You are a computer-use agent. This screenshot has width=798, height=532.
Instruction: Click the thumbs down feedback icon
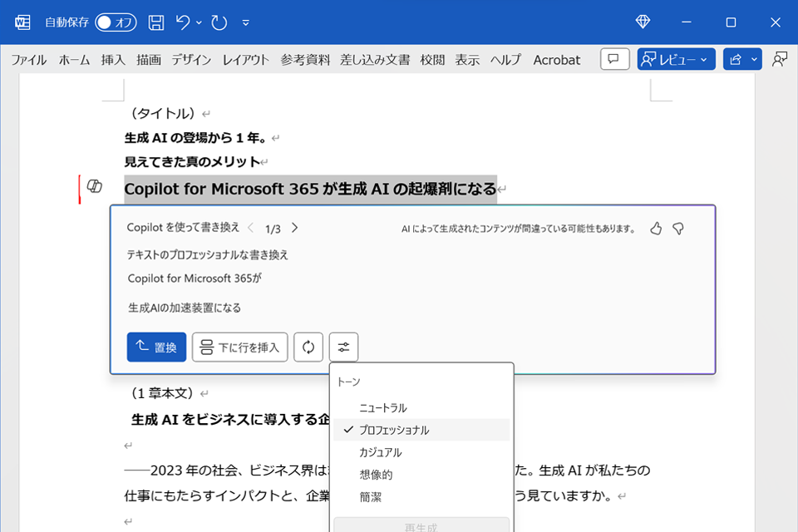click(x=678, y=229)
